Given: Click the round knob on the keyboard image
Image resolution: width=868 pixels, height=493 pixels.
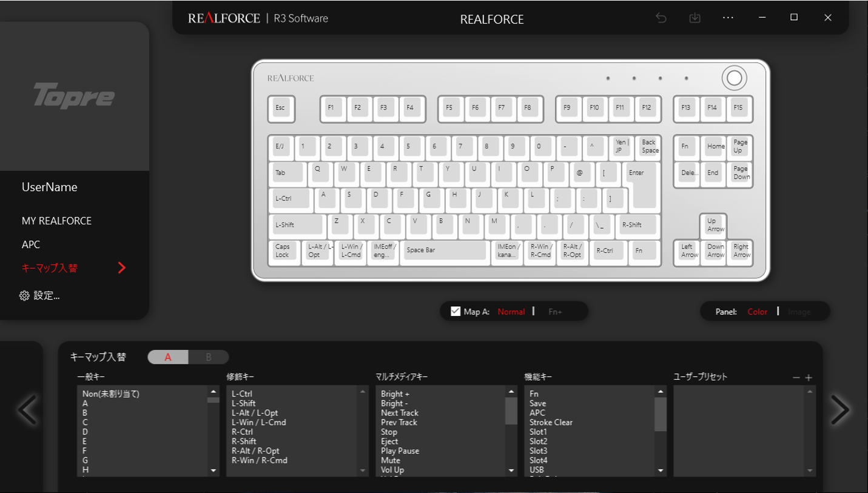Looking at the screenshot, I should [x=735, y=78].
